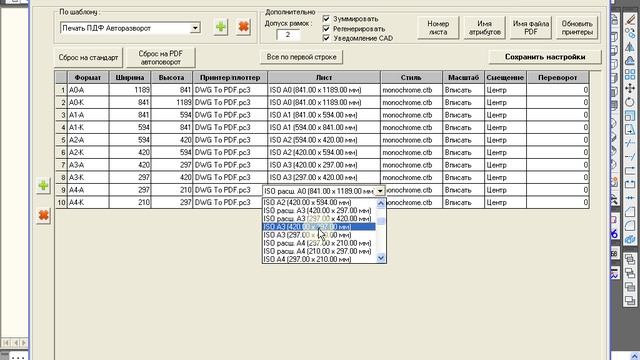Select the Break tool in the Modify toolbar
Viewport: 640px width, 360px height.
[630, 184]
